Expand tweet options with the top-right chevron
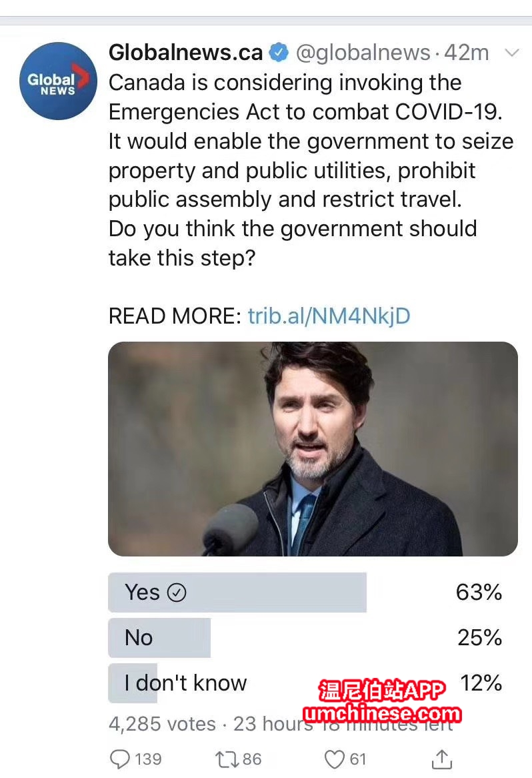This screenshot has width=532, height=778. pos(512,53)
